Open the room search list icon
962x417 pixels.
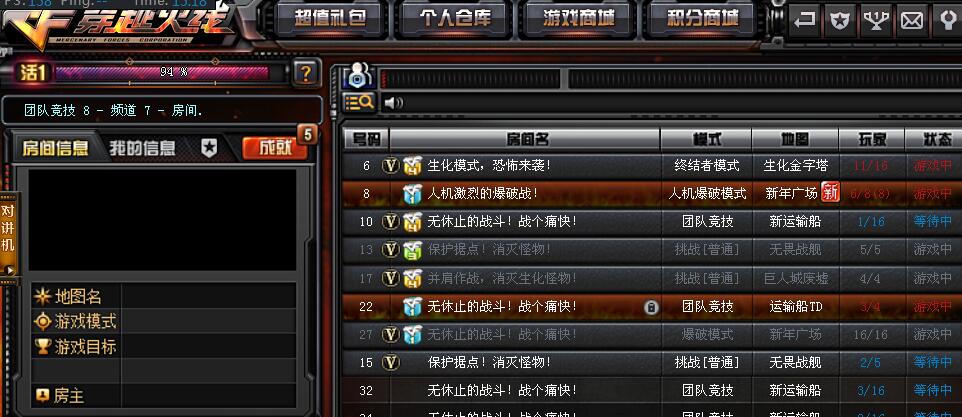359,102
